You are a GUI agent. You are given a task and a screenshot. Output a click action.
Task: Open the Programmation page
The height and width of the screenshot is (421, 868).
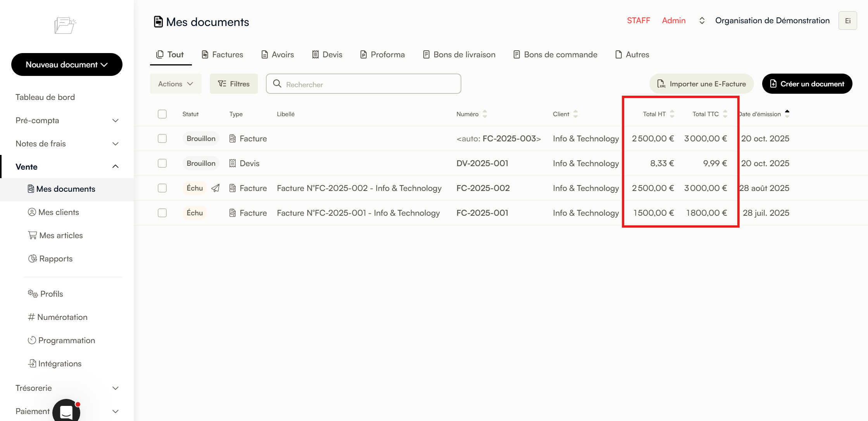67,340
